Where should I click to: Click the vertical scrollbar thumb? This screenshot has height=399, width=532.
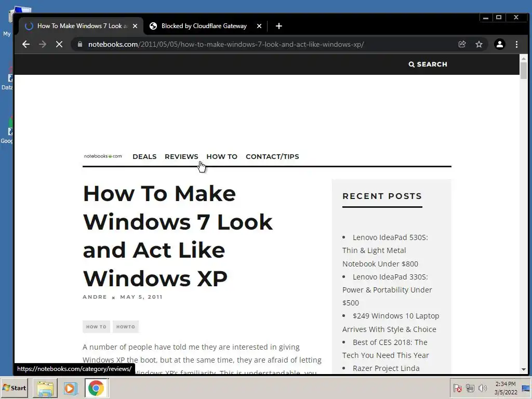coord(524,71)
